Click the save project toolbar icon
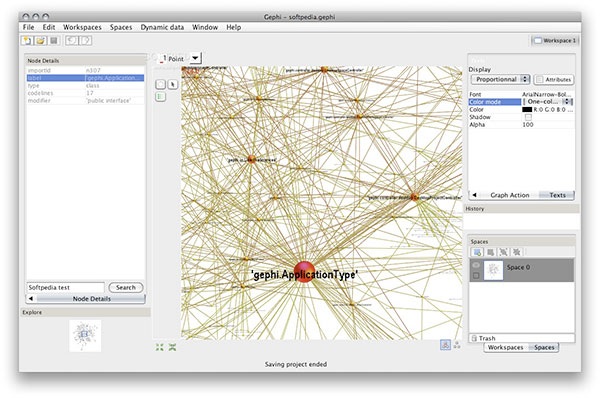This screenshot has height=398, width=600. click(54, 40)
